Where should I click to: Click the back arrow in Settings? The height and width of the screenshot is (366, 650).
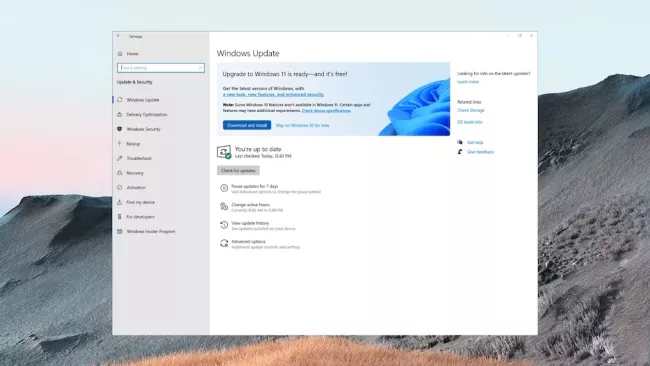pyautogui.click(x=119, y=36)
